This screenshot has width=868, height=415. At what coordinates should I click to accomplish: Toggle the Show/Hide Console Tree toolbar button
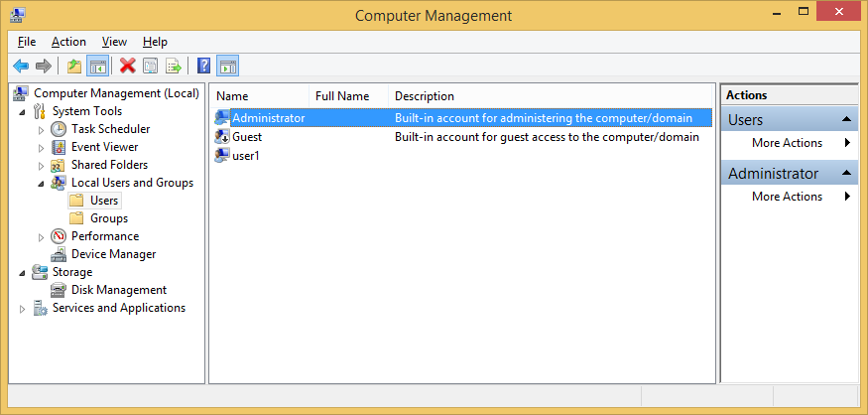click(97, 66)
